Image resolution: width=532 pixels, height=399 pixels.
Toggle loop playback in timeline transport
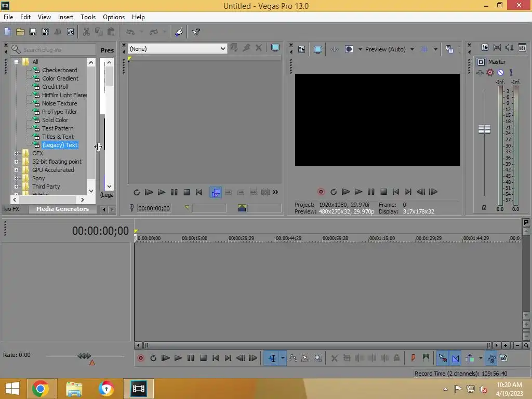pyautogui.click(x=153, y=358)
